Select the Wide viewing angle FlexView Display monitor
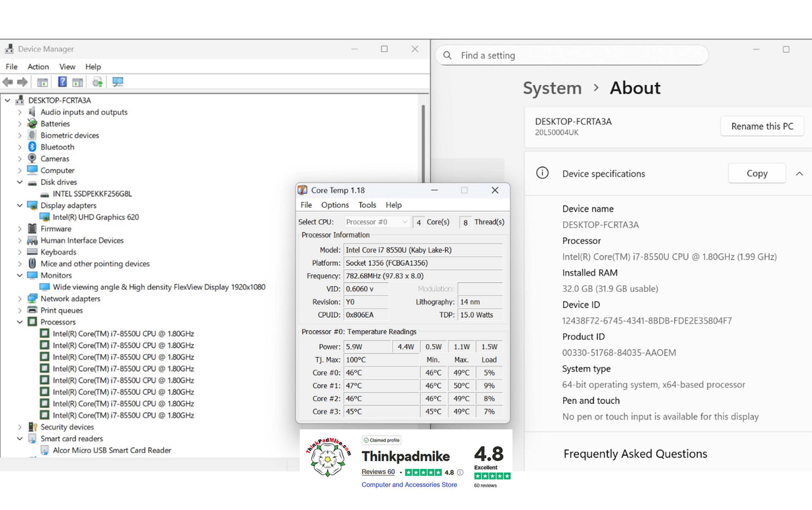Viewport: 812px width, 510px height. 159,287
